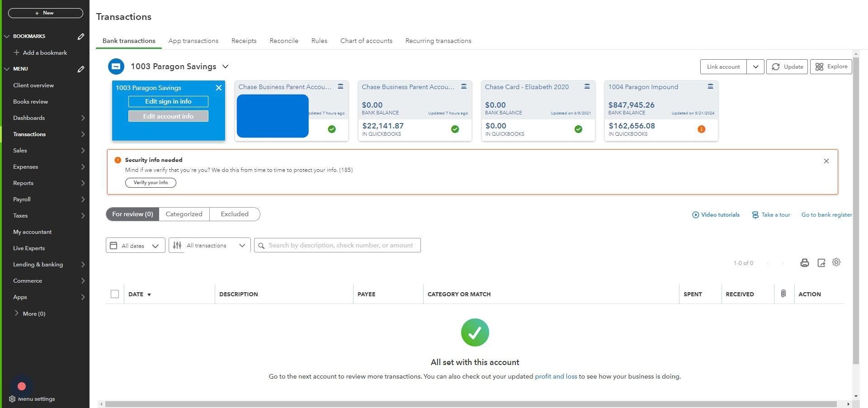Sort by DATE column
The height and width of the screenshot is (408, 868).
[140, 294]
